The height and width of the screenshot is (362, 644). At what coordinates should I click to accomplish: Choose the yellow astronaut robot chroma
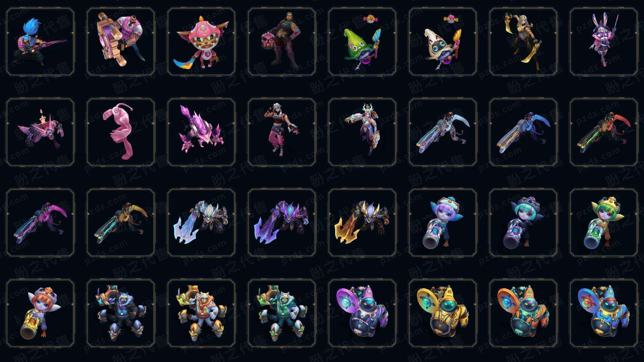pyautogui.click(x=443, y=313)
